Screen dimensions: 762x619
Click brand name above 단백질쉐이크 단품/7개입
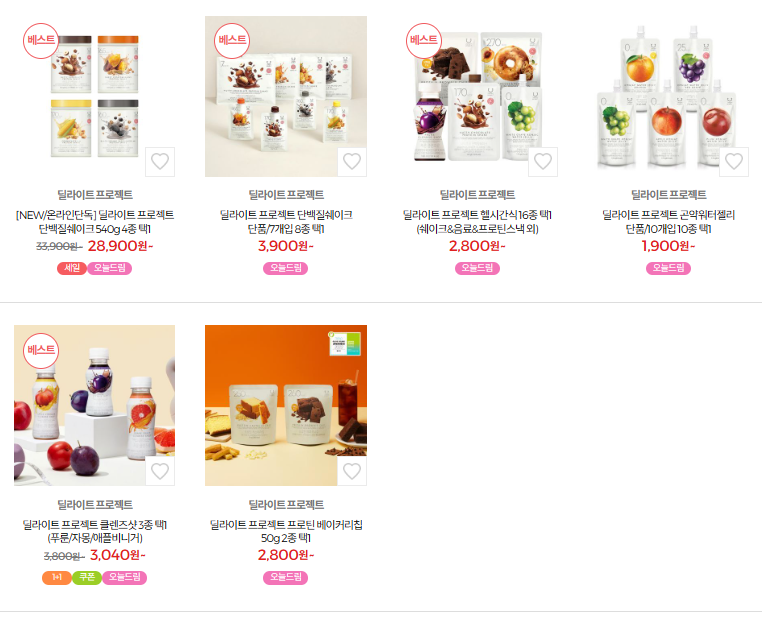tap(286, 195)
